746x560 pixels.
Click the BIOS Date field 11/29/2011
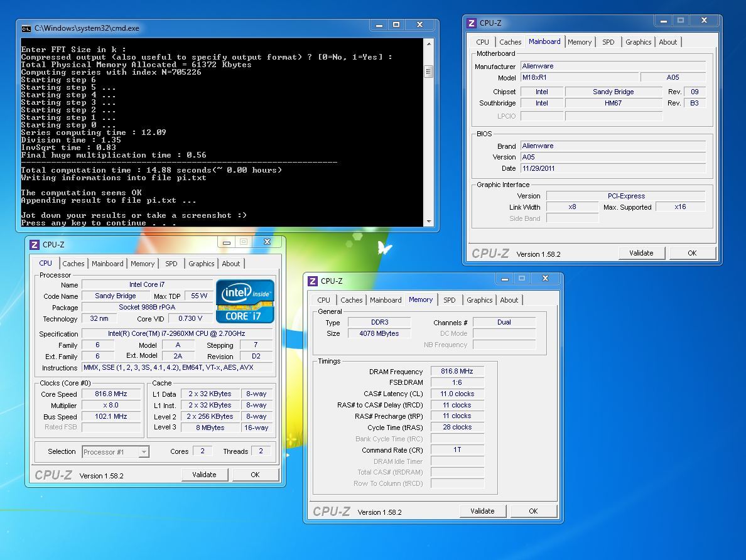pos(614,168)
